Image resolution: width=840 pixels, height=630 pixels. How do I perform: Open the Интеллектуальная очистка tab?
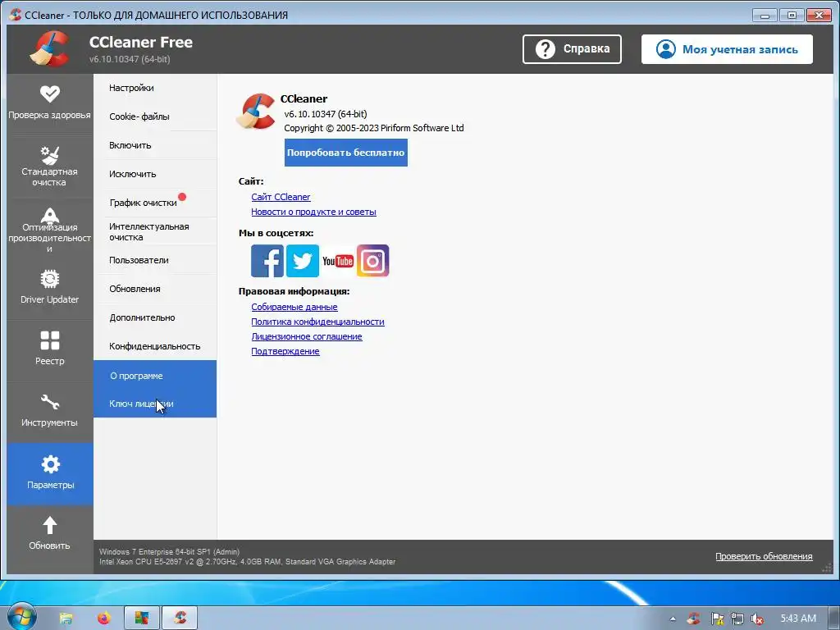(x=155, y=231)
